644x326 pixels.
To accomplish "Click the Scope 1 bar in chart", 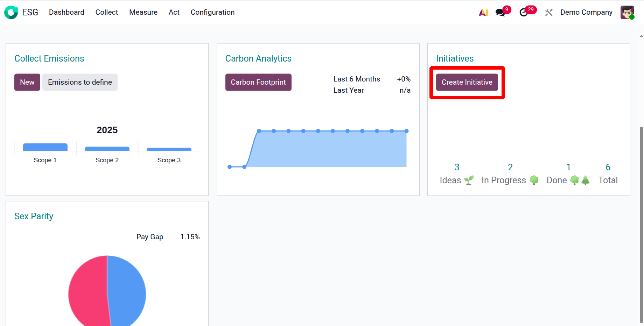I will 45,147.
